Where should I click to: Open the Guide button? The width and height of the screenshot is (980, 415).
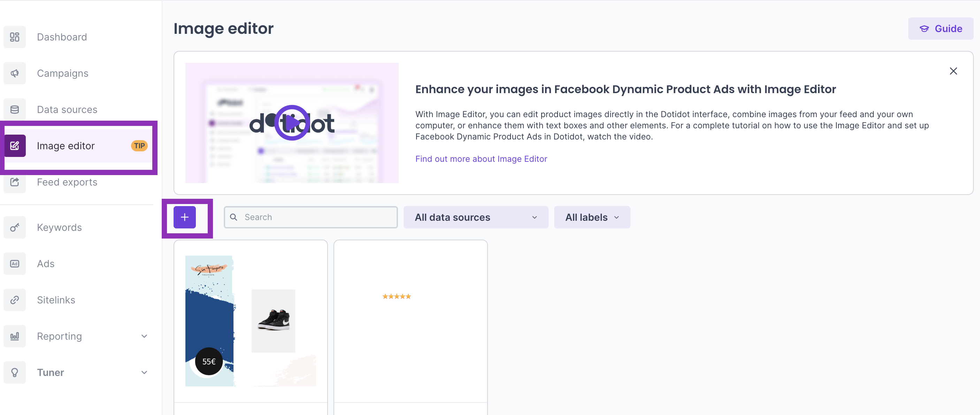940,29
